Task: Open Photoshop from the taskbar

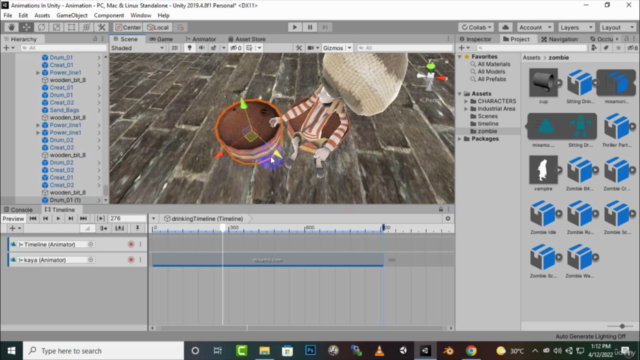Action: 310,351
